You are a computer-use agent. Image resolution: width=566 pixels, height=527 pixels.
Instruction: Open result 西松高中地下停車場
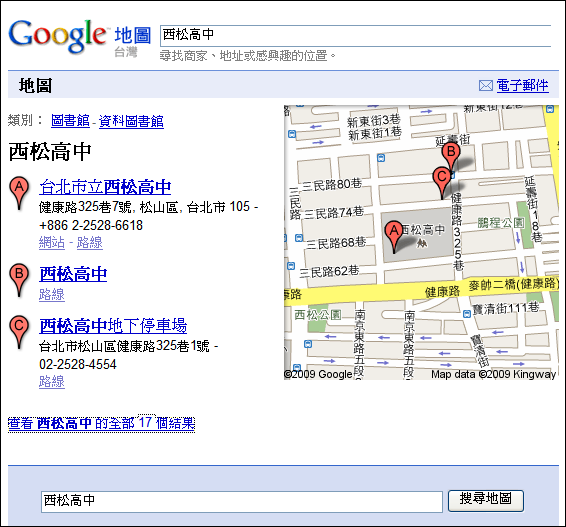(113, 326)
